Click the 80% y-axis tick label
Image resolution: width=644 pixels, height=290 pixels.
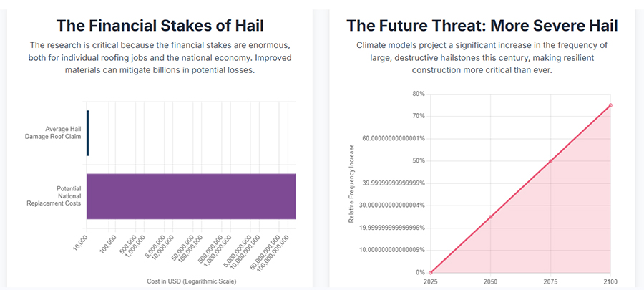[x=418, y=94]
